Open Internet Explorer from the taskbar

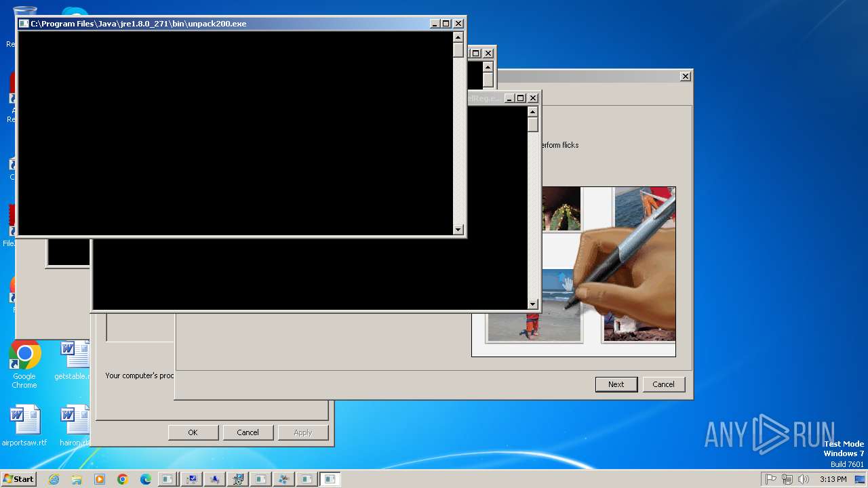pyautogui.click(x=54, y=479)
